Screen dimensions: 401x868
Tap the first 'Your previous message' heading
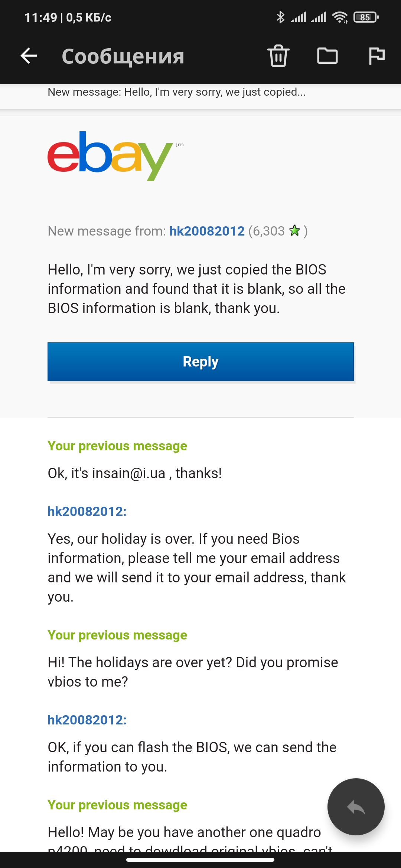point(117,446)
